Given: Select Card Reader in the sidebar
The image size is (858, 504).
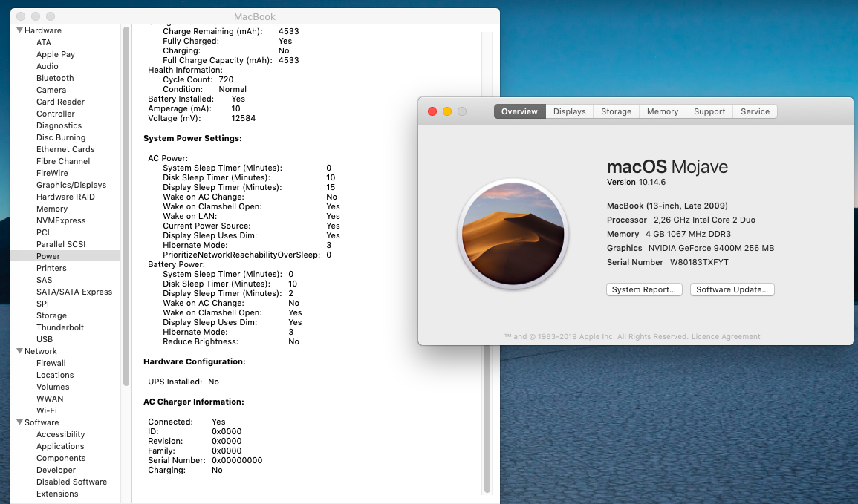Looking at the screenshot, I should pos(61,102).
